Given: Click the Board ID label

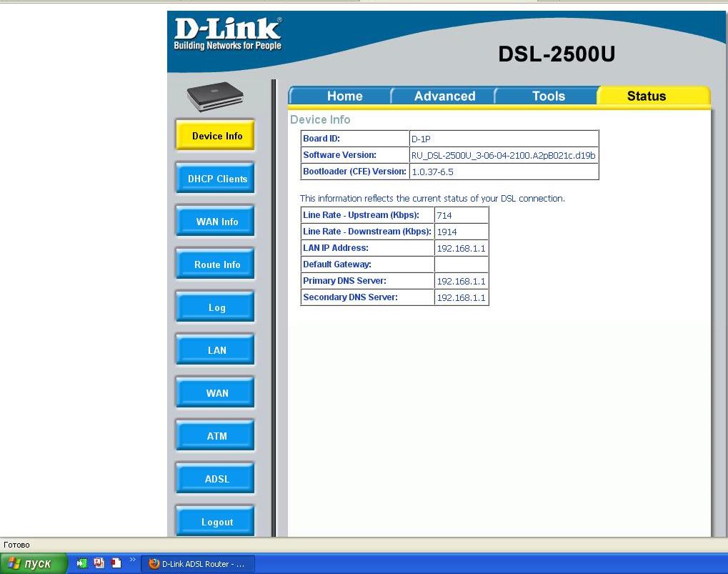Looking at the screenshot, I should click(x=321, y=139).
